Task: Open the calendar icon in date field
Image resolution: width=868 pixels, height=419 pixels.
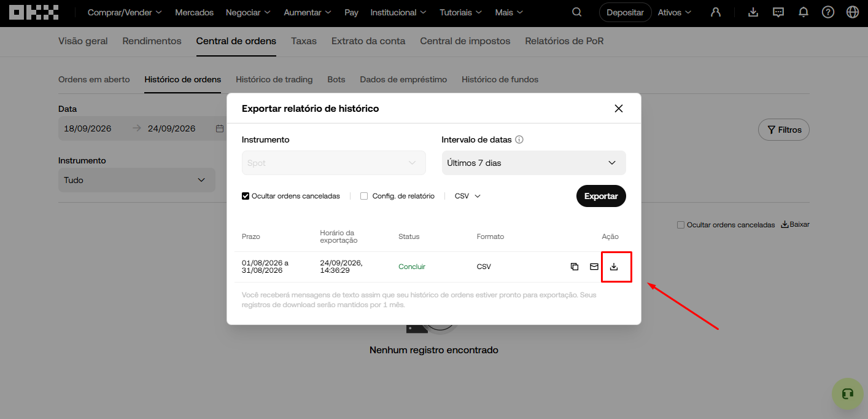Action: click(220, 128)
